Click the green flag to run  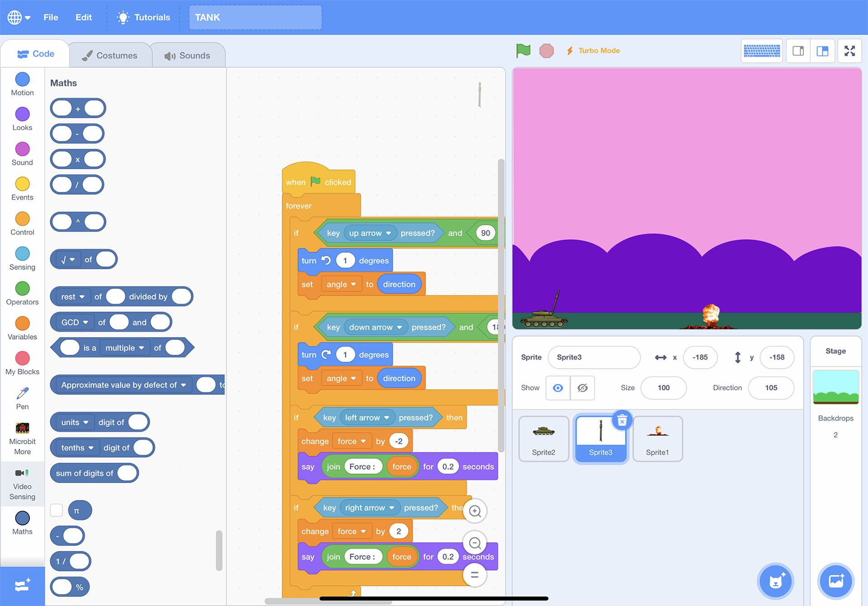click(x=523, y=51)
